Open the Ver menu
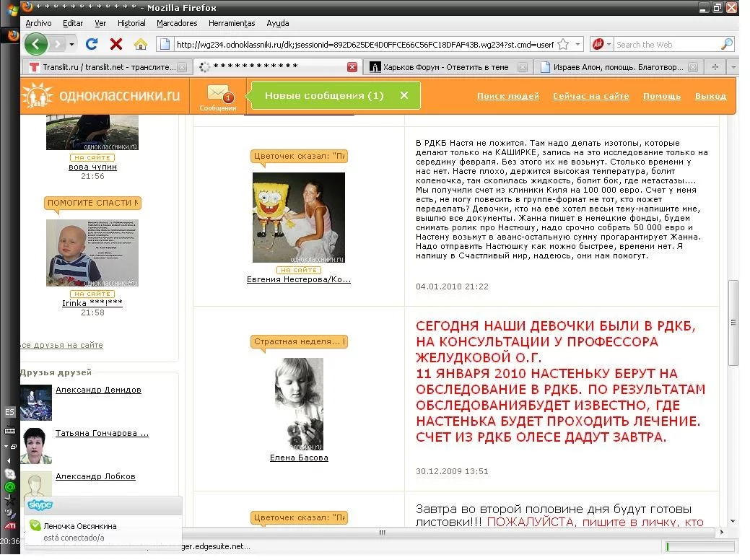The width and height of the screenshot is (750, 560). pyautogui.click(x=100, y=23)
